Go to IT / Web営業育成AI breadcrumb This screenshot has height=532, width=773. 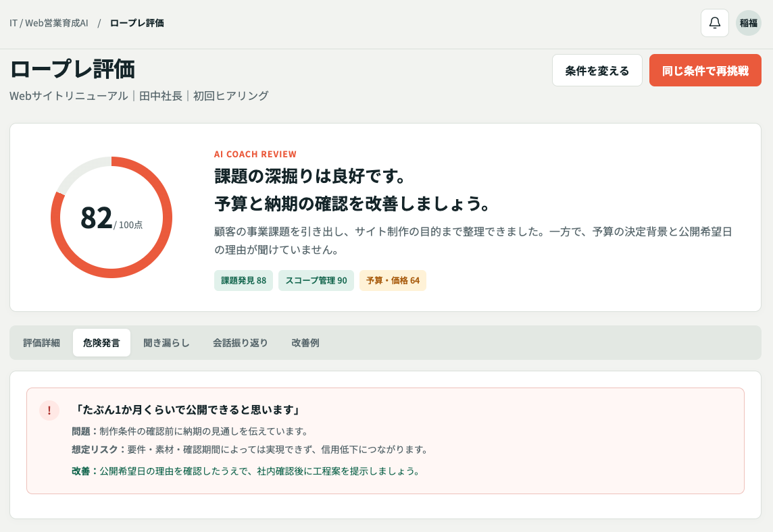click(x=49, y=23)
